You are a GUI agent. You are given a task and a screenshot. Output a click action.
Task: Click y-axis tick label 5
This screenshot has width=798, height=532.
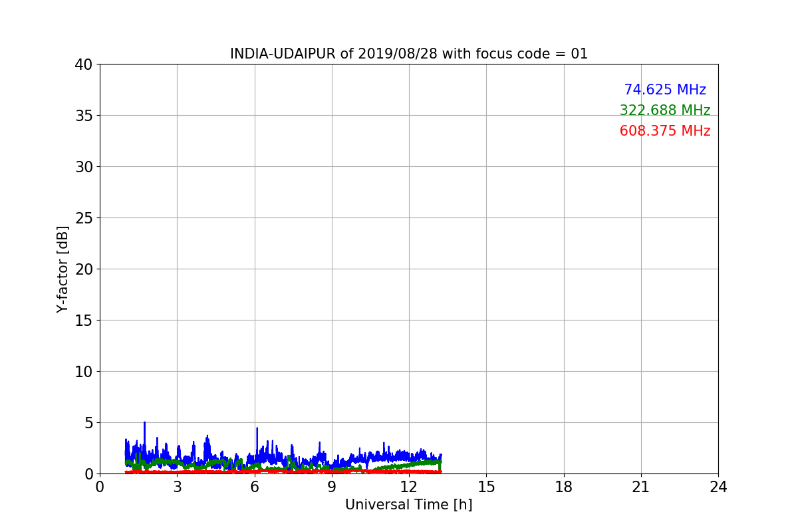[88, 423]
